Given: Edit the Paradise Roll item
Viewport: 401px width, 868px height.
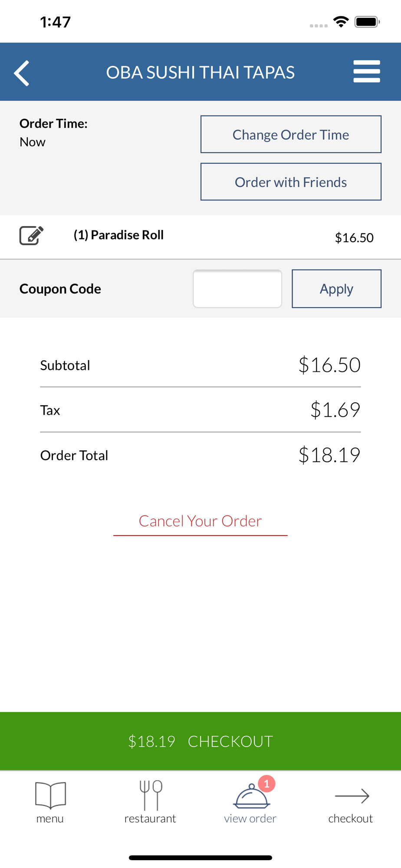Looking at the screenshot, I should (x=31, y=236).
